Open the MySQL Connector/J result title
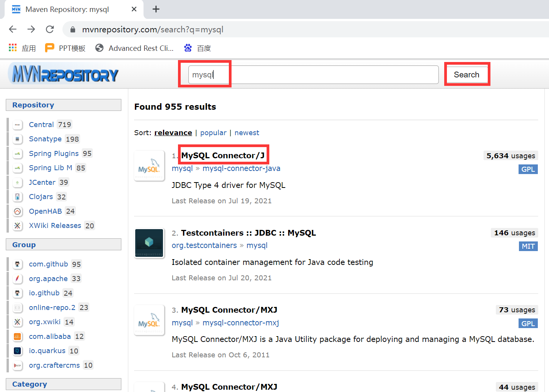 [223, 156]
